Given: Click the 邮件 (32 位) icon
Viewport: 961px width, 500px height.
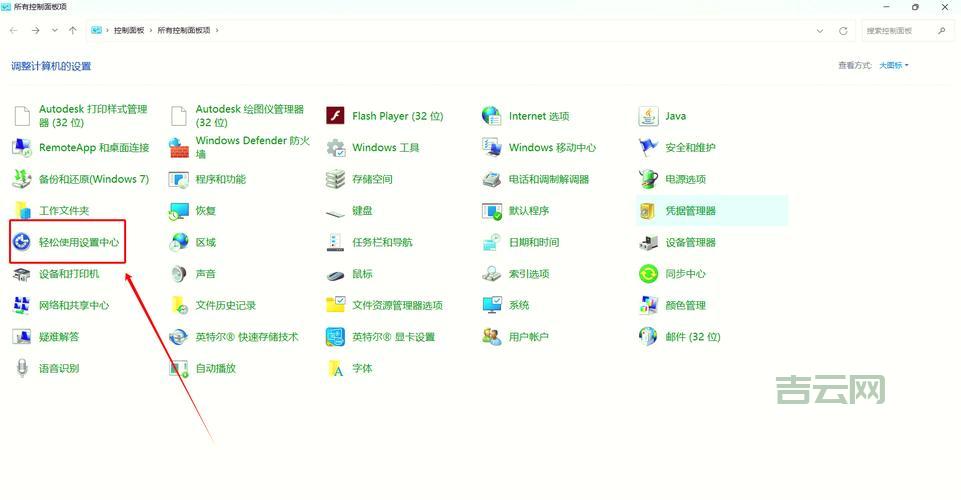Looking at the screenshot, I should coord(648,337).
